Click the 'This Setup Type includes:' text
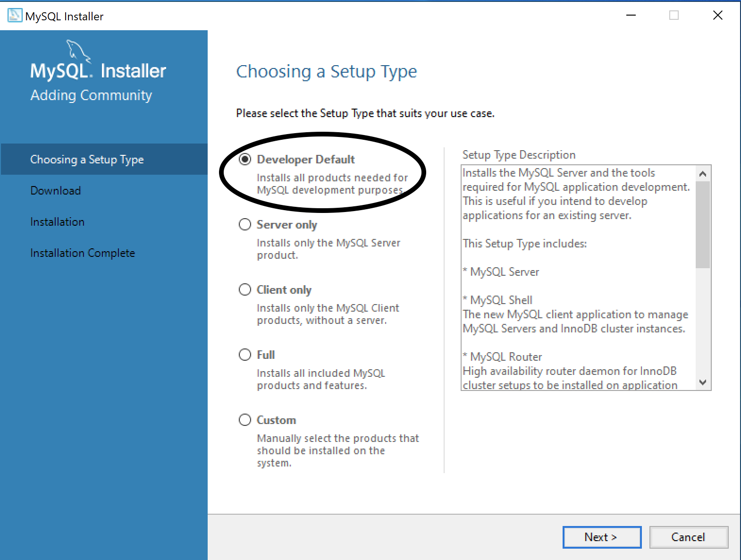 tap(524, 244)
